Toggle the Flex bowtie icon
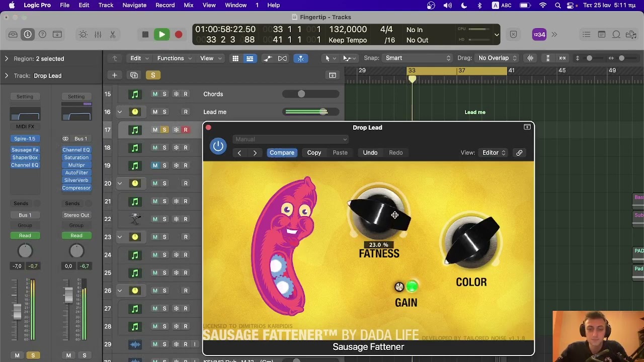644x362 pixels. 282,58
